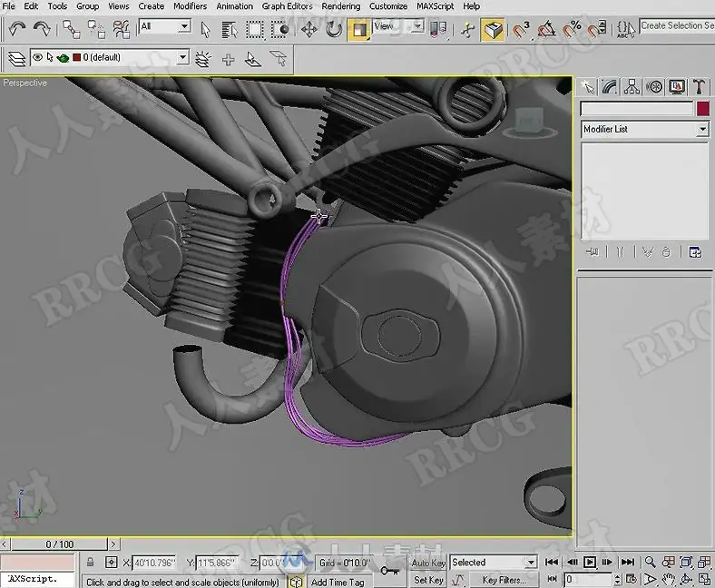Activate the Select and Link tool
This screenshot has height=588, width=715.
point(71,30)
